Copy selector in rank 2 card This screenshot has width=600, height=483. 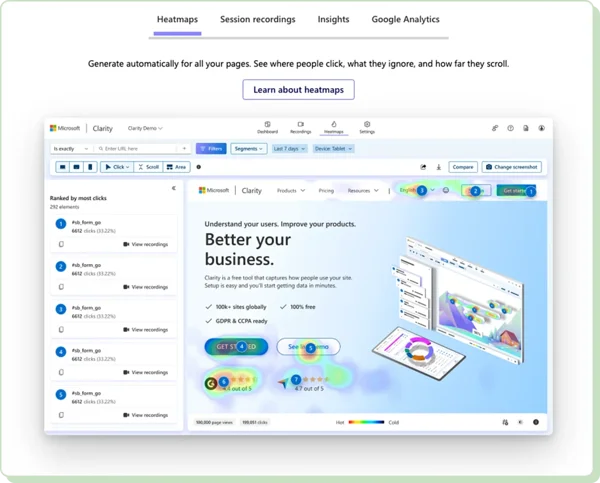tap(61, 287)
